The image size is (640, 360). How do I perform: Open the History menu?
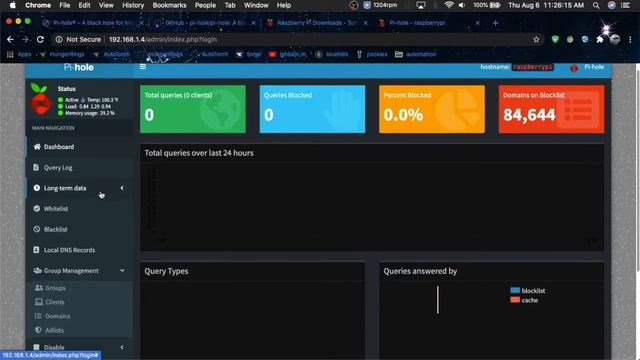click(133, 5)
